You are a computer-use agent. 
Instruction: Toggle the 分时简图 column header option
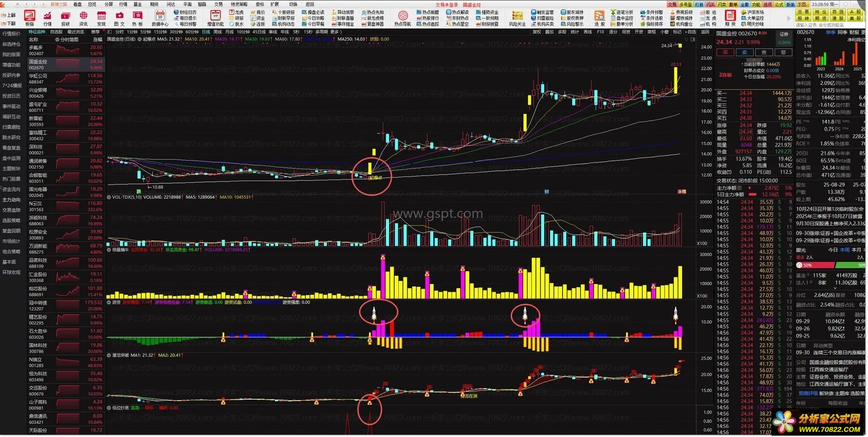click(x=66, y=40)
